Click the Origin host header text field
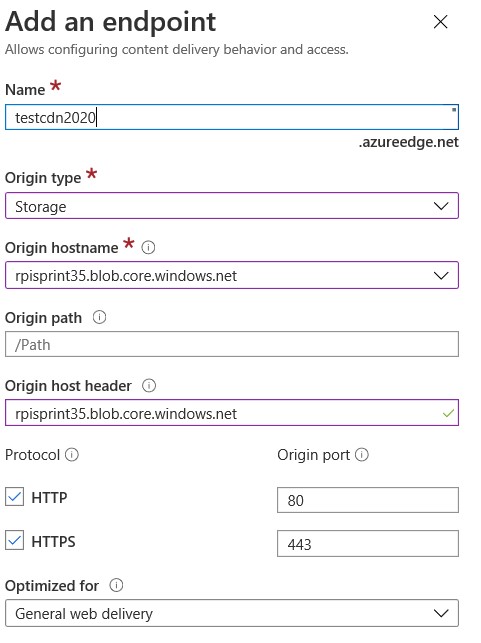 click(x=232, y=413)
